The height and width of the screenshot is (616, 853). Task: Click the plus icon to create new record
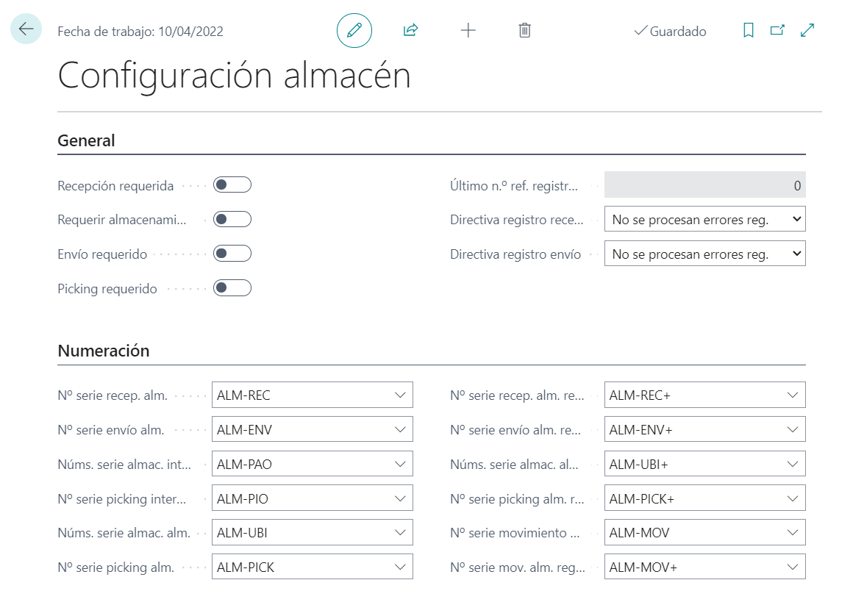coord(468,30)
